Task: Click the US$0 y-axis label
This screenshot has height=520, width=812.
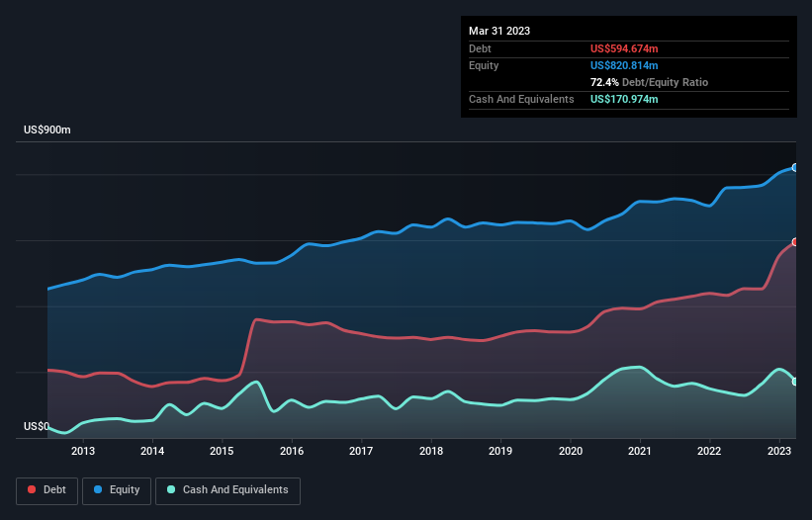Action: tap(37, 426)
